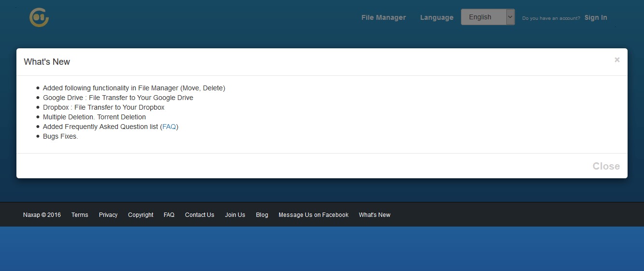Viewport: 644px width, 271px height.
Task: Click the Naxap logo icon
Action: tap(39, 17)
